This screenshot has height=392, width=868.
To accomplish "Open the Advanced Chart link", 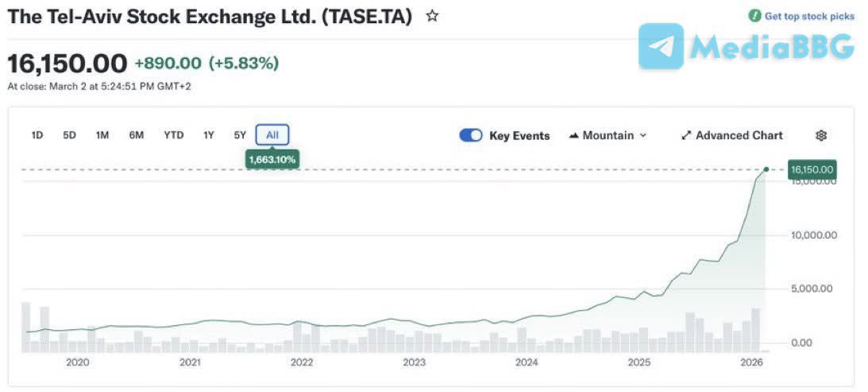I will click(x=739, y=136).
